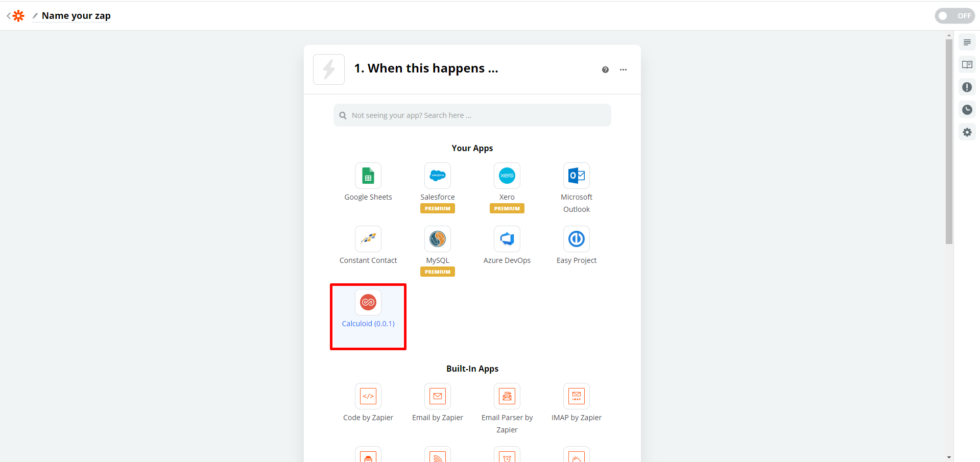The image size is (980, 462).
Task: Open the help question mark icon
Action: [605, 70]
